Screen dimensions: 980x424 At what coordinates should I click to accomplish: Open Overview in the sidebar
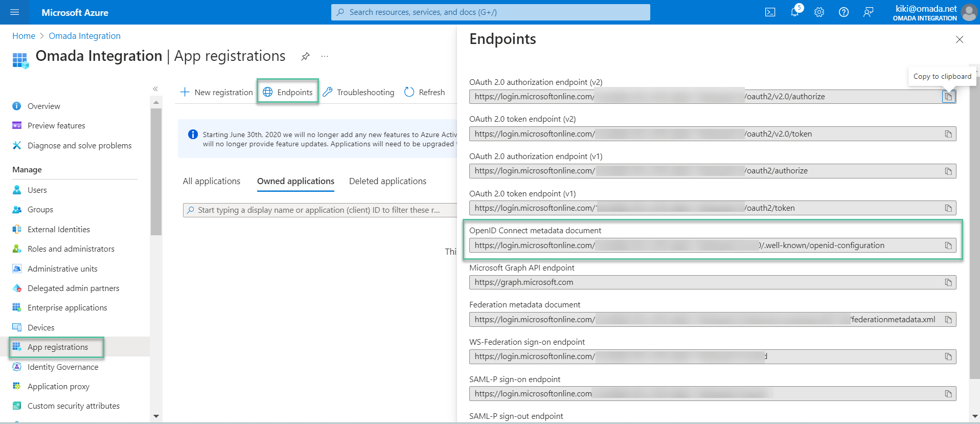click(x=44, y=106)
